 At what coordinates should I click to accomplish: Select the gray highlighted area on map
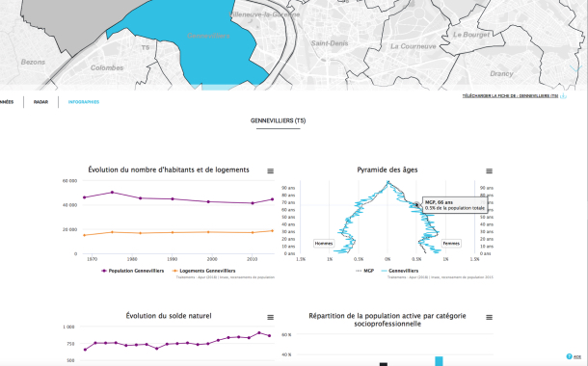click(x=75, y=22)
